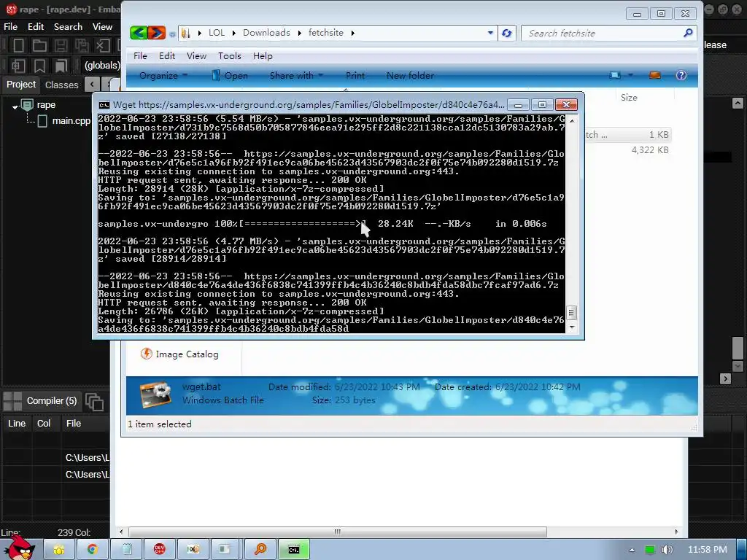Click the clock showing 11:58 PM
Viewport: 747px width, 560px height.
707,550
